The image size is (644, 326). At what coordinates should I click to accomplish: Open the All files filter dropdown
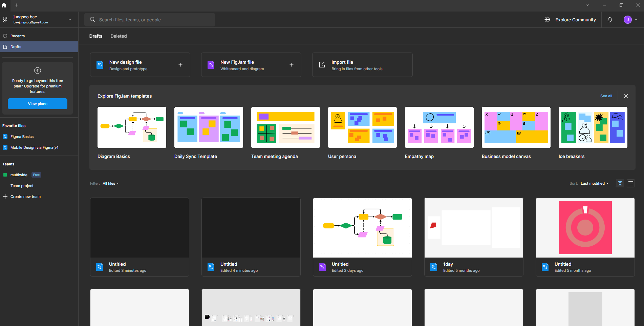pos(111,183)
